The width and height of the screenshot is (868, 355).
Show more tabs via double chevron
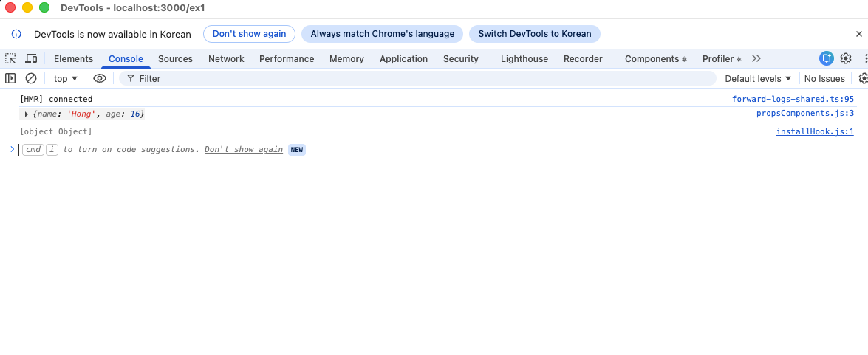tap(756, 59)
